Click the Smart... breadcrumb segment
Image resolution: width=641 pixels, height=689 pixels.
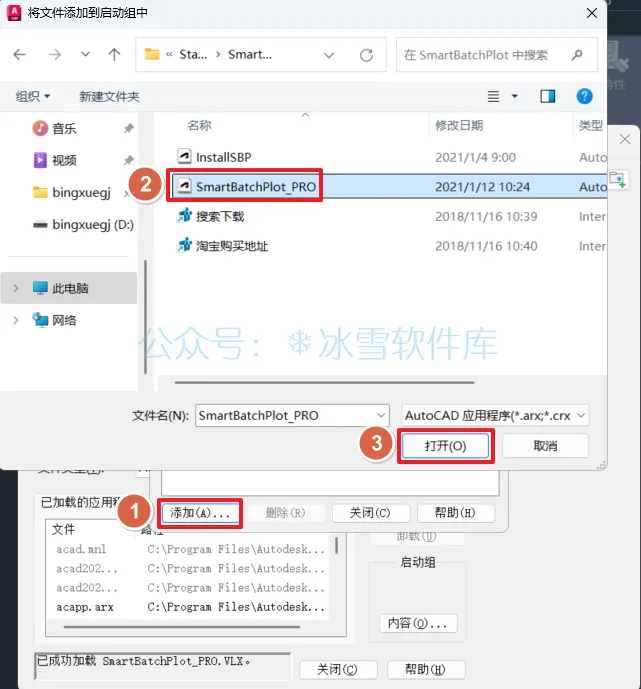pos(250,54)
